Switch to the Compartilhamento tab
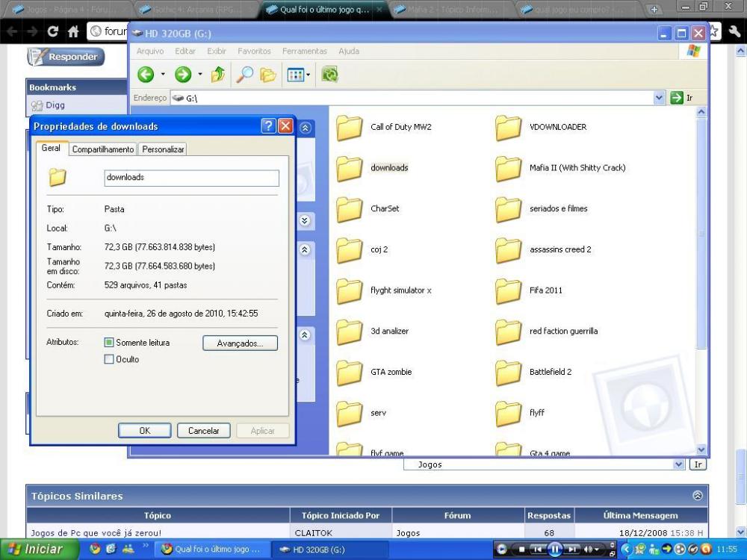This screenshot has width=747, height=560. coord(103,149)
